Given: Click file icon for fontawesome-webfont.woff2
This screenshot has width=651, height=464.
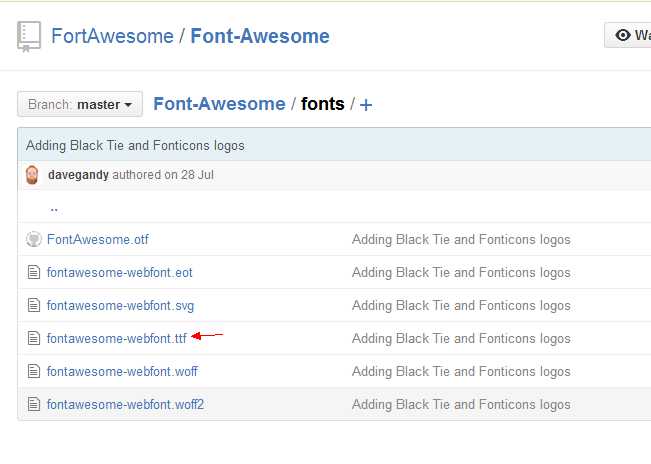Looking at the screenshot, I should 34,404.
